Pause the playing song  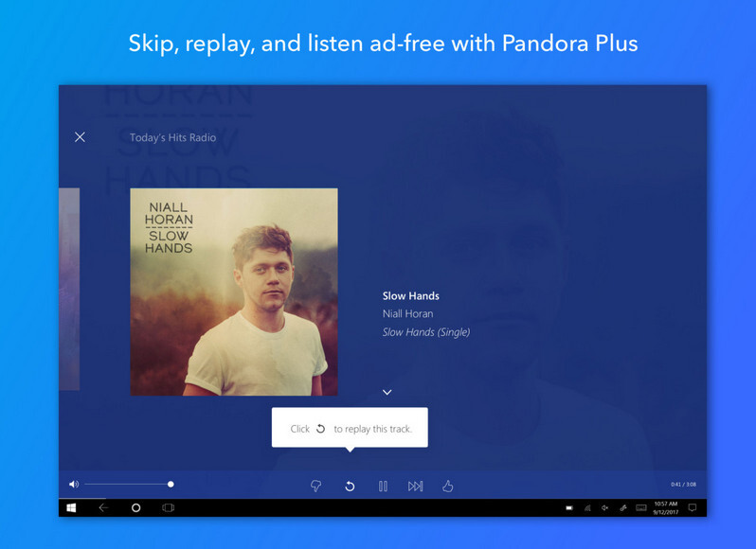pyautogui.click(x=383, y=487)
